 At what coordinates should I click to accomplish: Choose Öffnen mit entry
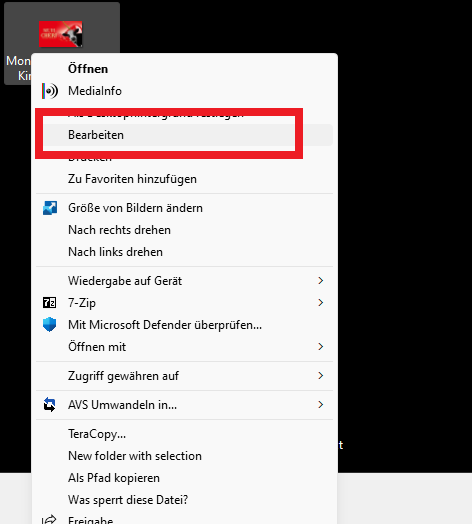[x=97, y=347]
